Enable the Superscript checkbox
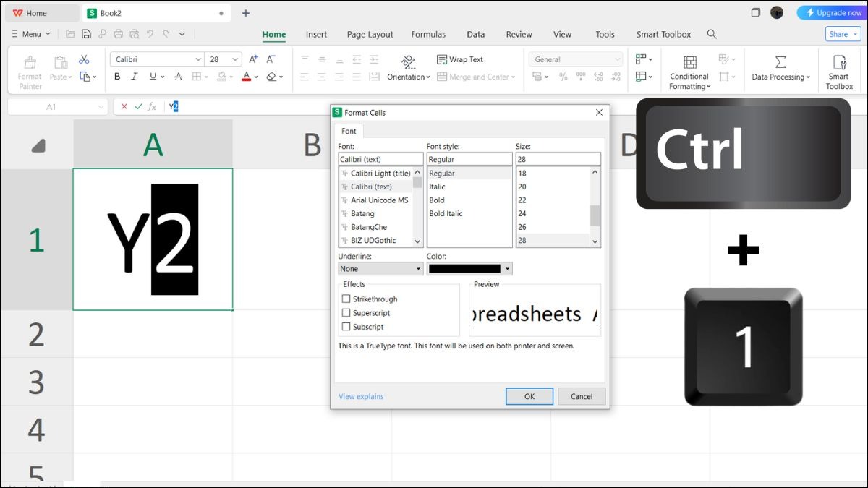The height and width of the screenshot is (488, 868). coord(346,313)
